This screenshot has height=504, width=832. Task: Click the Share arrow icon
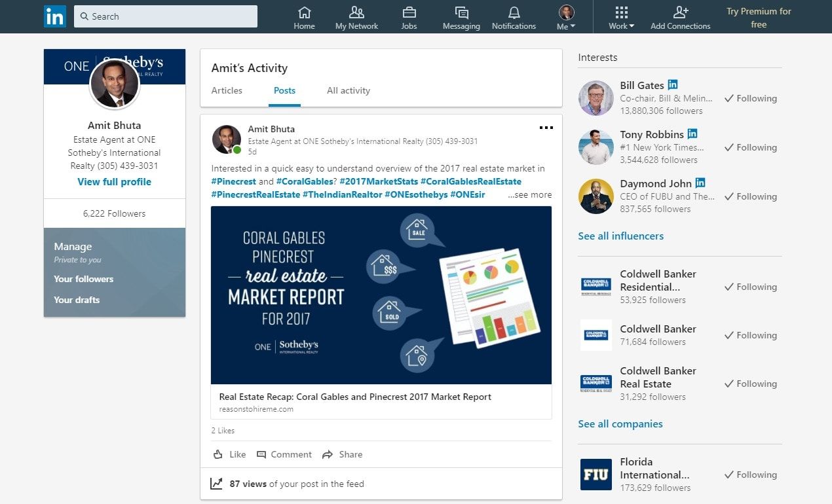[x=326, y=454]
